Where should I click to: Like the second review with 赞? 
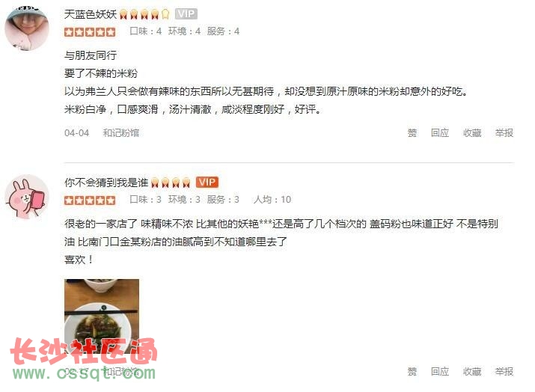pyautogui.click(x=412, y=371)
